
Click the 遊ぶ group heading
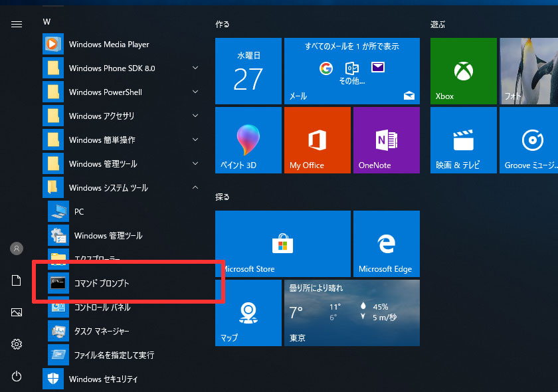(x=438, y=24)
